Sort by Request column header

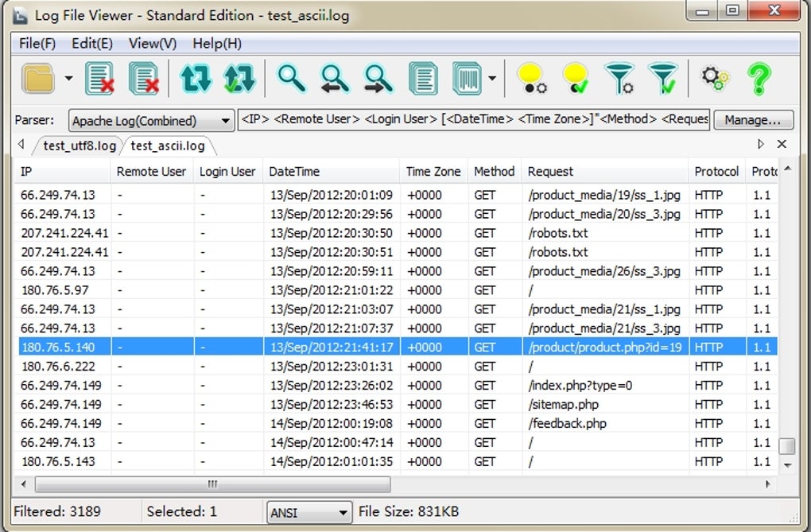click(x=604, y=171)
